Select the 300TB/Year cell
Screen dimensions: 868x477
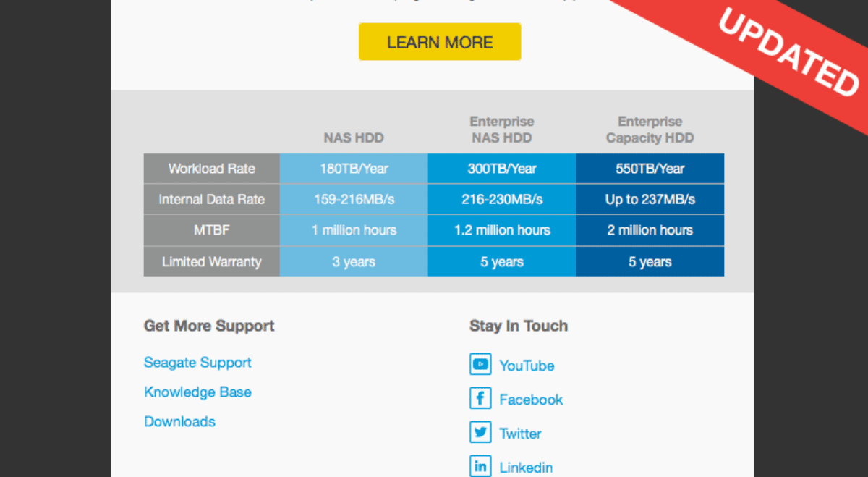pos(502,169)
